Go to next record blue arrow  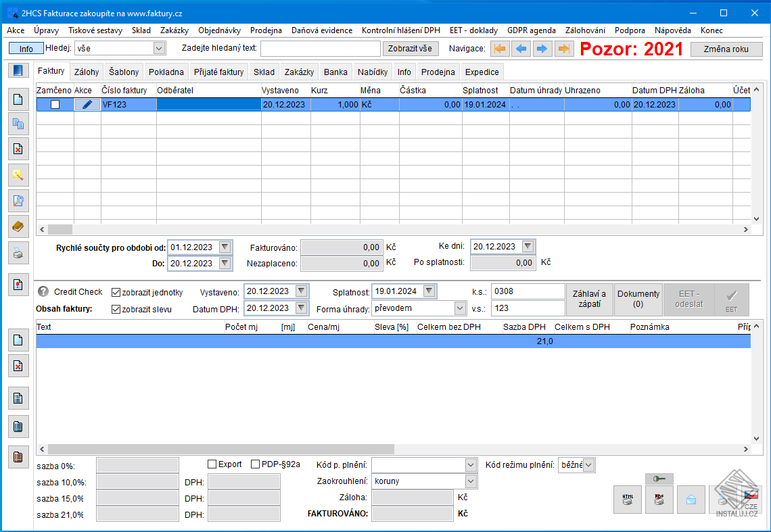coord(542,49)
